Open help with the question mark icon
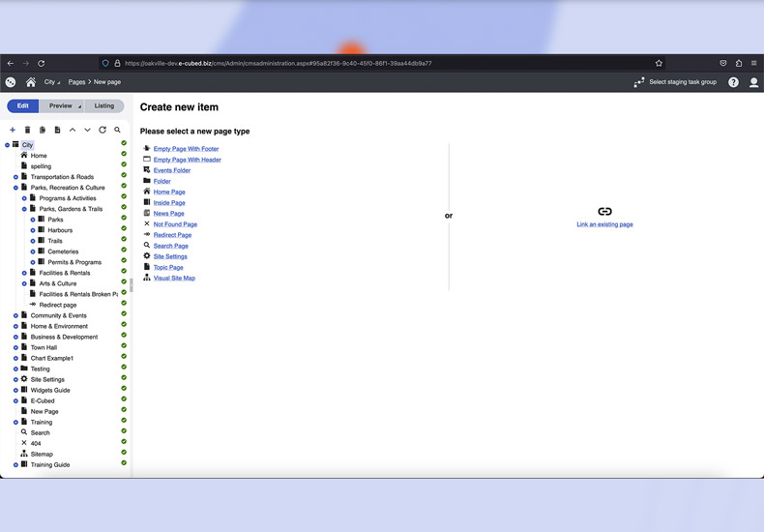764x532 pixels. pos(733,82)
